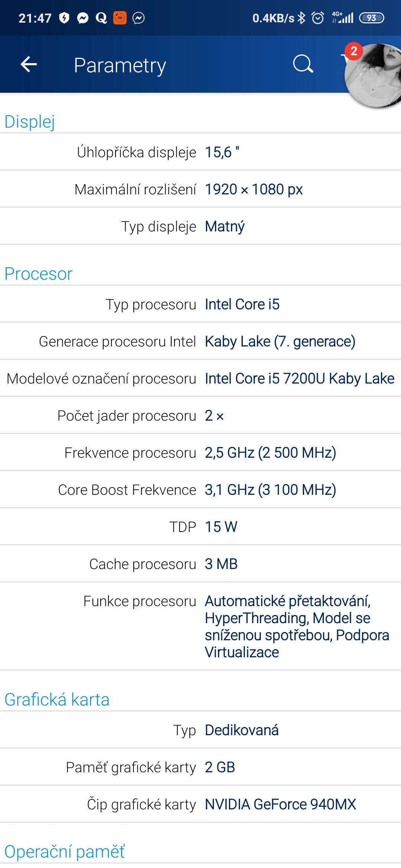The width and height of the screenshot is (401, 868).
Task: Tap the filled Messenger status icon
Action: pyautogui.click(x=83, y=18)
